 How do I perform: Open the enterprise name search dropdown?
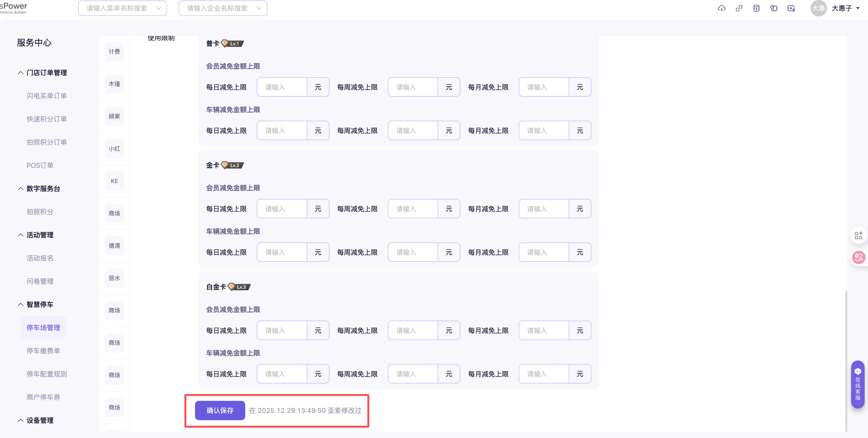223,8
